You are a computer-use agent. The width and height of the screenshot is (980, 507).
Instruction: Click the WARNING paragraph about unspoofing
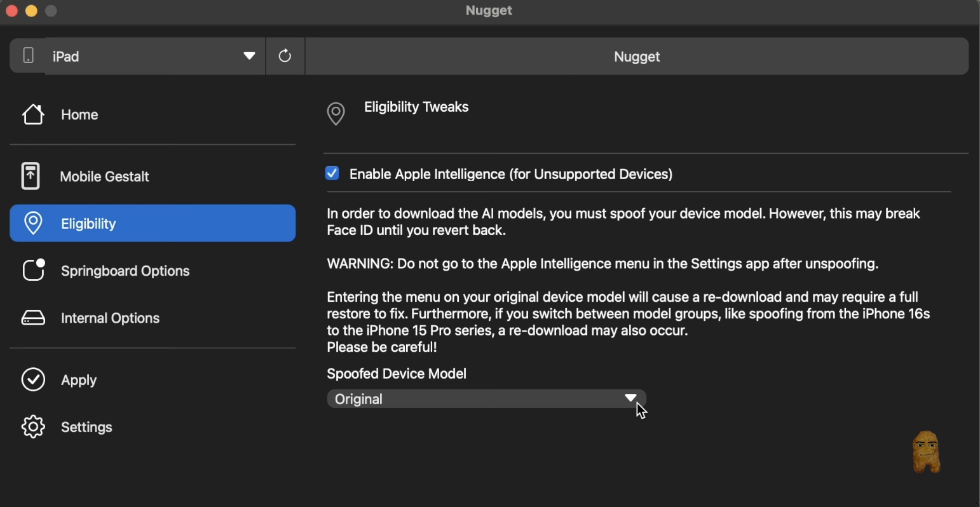(602, 264)
